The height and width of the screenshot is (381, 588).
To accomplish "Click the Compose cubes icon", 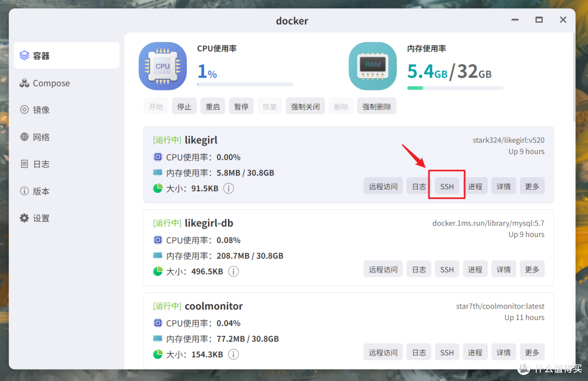I will tap(24, 83).
